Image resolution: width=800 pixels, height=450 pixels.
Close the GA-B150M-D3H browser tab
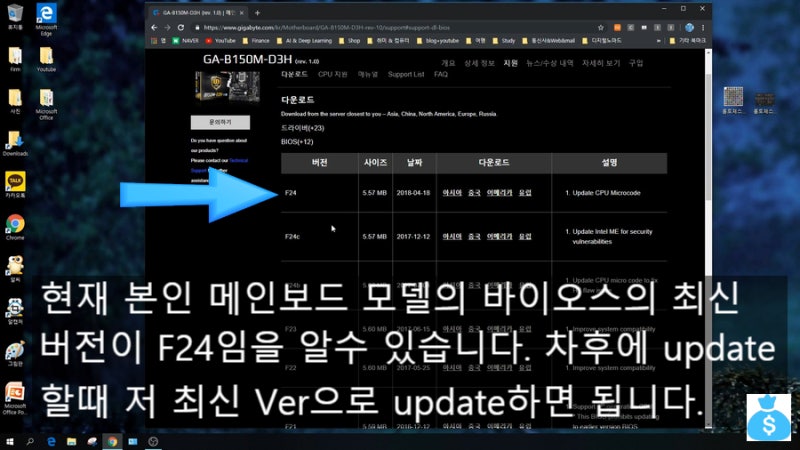click(x=241, y=13)
